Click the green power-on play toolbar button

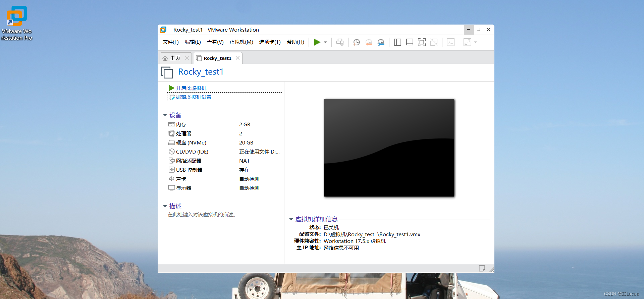tap(317, 42)
